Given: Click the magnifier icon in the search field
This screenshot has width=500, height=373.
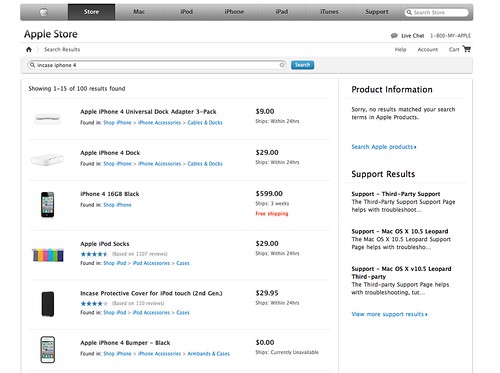Looking at the screenshot, I should click(32, 65).
